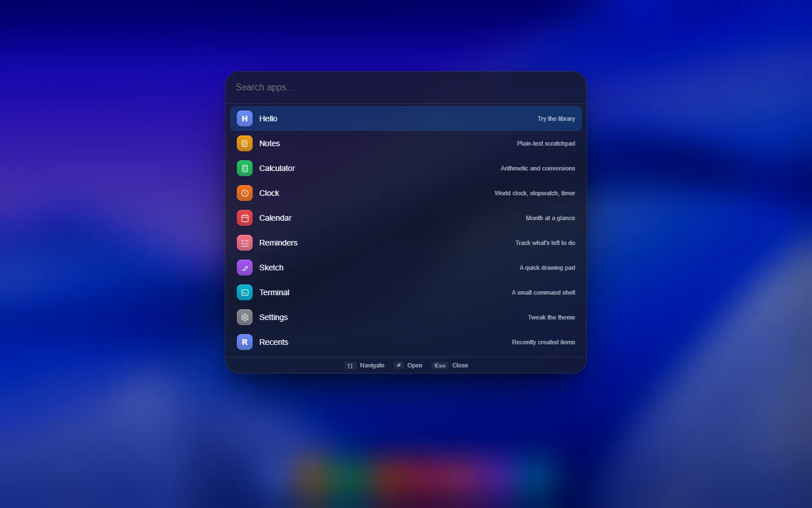The width and height of the screenshot is (812, 508).
Task: Click 'Track what's left to do' text
Action: [545, 243]
